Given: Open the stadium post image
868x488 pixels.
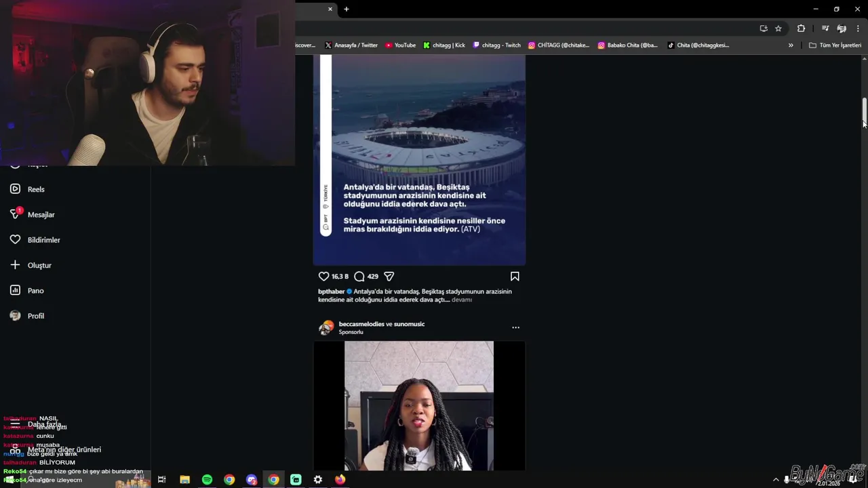Looking at the screenshot, I should (x=419, y=160).
